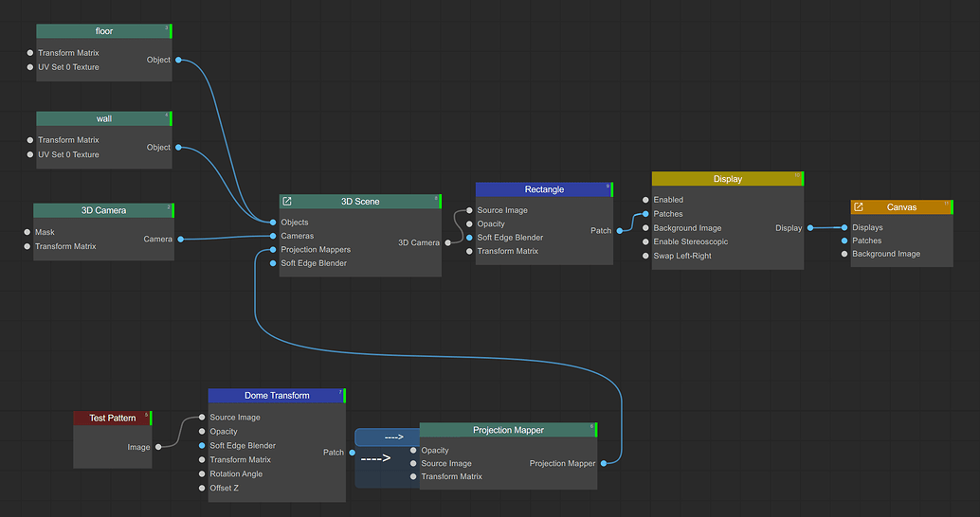Screen dimensions: 980x517
Task: Click the Projection Mappers port on 3D Scene
Action: point(273,250)
